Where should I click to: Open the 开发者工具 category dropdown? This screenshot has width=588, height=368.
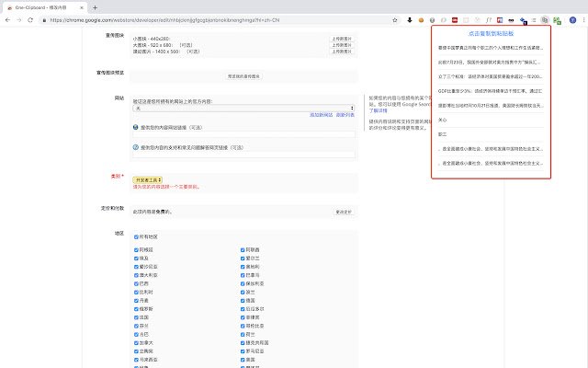coord(147,180)
